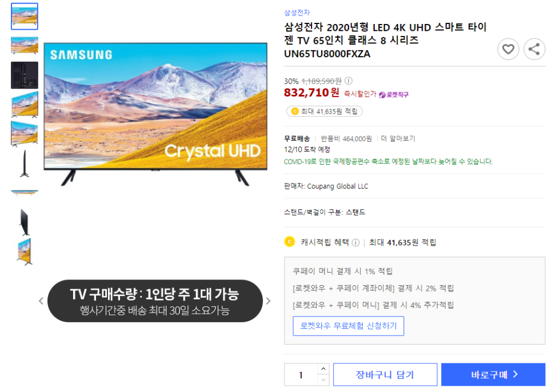
Task: Click the quantity input field
Action: [x=301, y=375]
